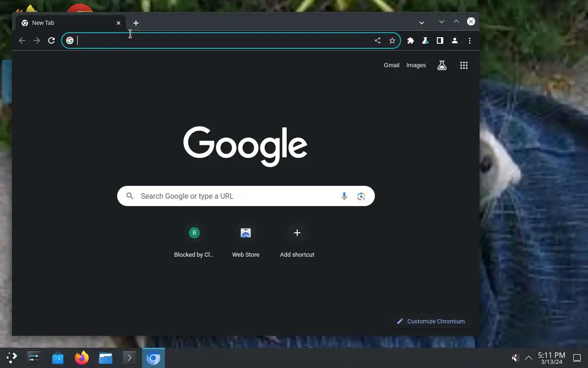Open the profile avatar icon
This screenshot has height=368, width=588.
[455, 40]
